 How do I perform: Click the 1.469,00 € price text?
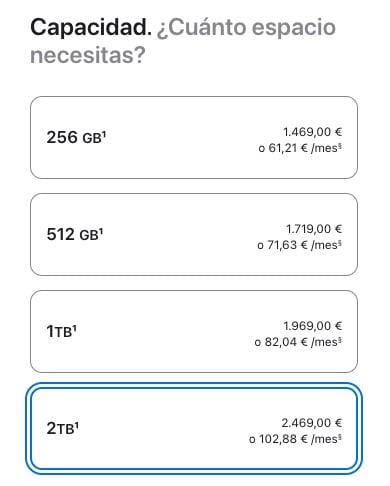point(313,132)
